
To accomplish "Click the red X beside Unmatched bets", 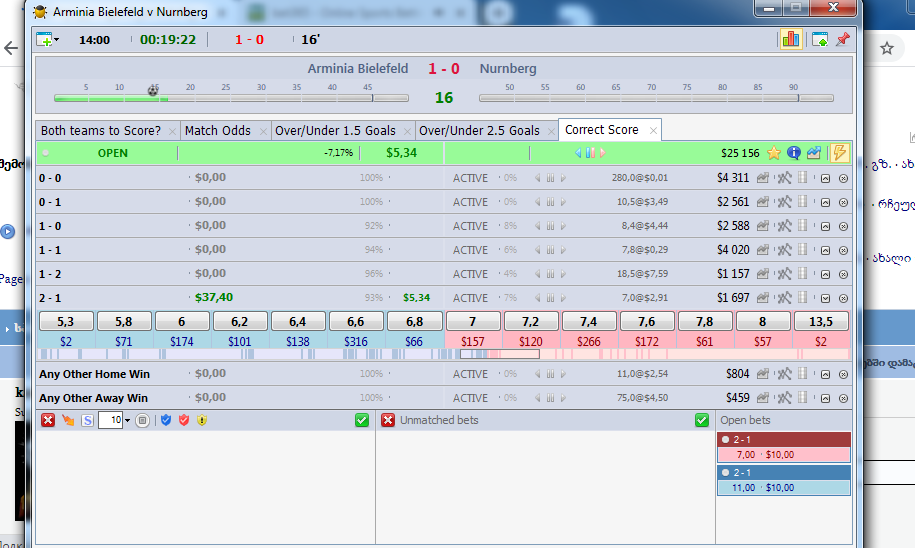I will point(388,420).
